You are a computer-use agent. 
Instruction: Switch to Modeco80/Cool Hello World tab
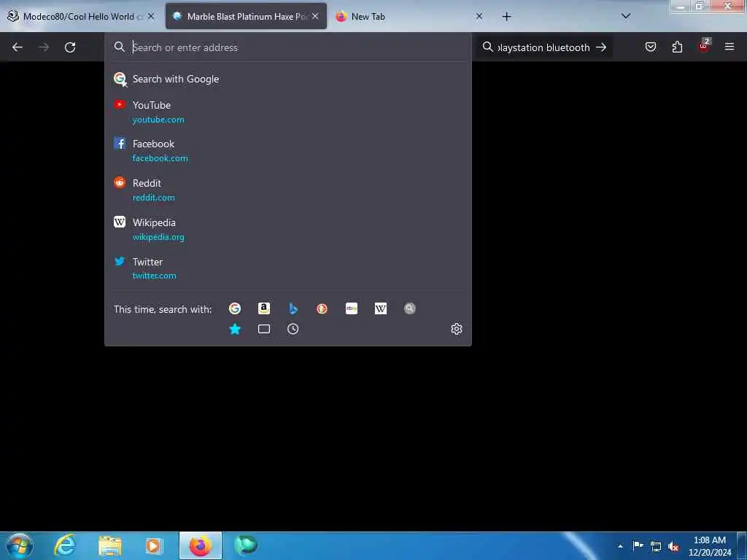(x=82, y=16)
